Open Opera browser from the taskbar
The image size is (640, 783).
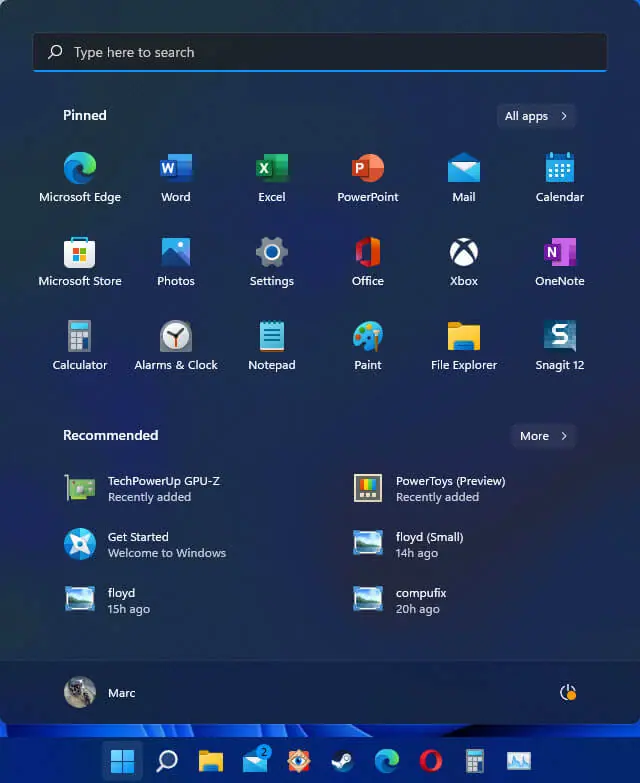tap(430, 761)
